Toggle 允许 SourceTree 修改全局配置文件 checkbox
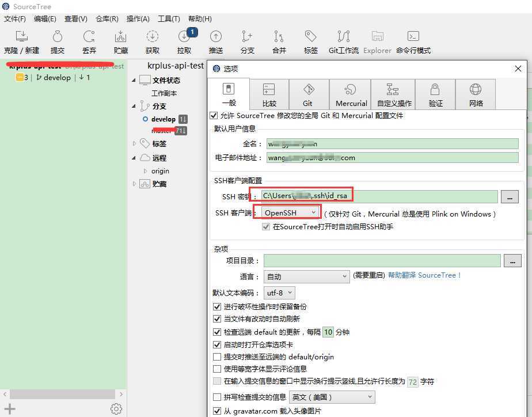Viewport: 532px width, 417px height. tap(214, 116)
